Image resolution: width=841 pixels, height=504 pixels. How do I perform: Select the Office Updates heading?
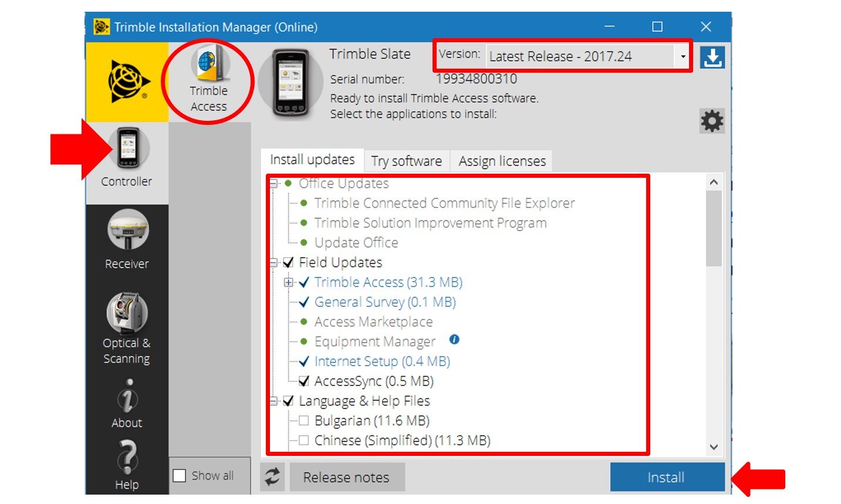click(344, 184)
